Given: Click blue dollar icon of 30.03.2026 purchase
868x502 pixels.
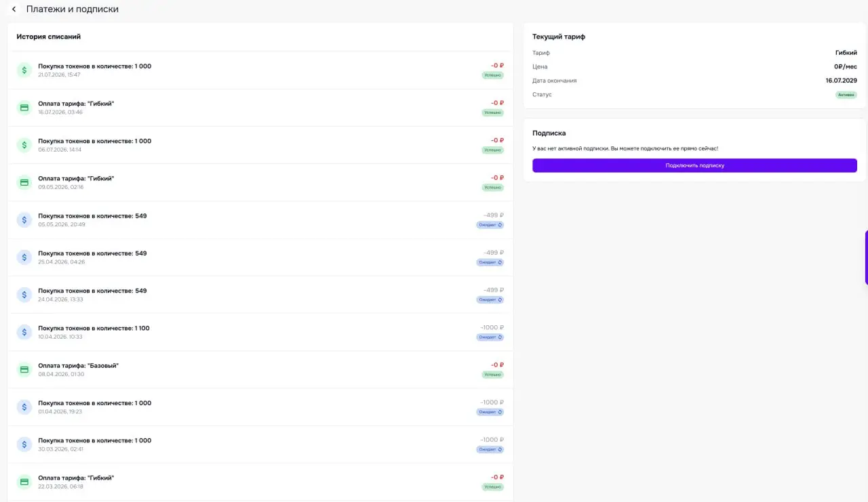Looking at the screenshot, I should pos(24,444).
